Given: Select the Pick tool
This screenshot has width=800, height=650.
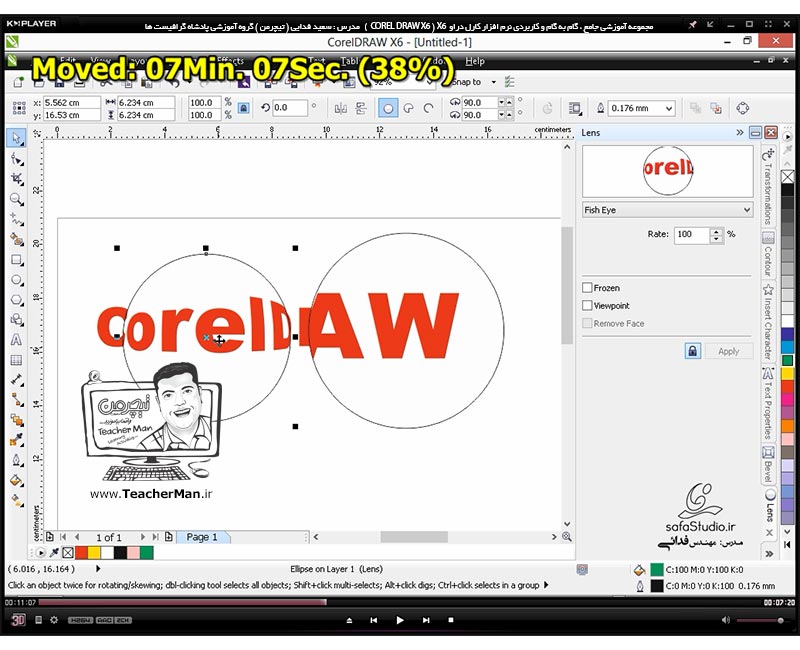Looking at the screenshot, I should pos(16,138).
